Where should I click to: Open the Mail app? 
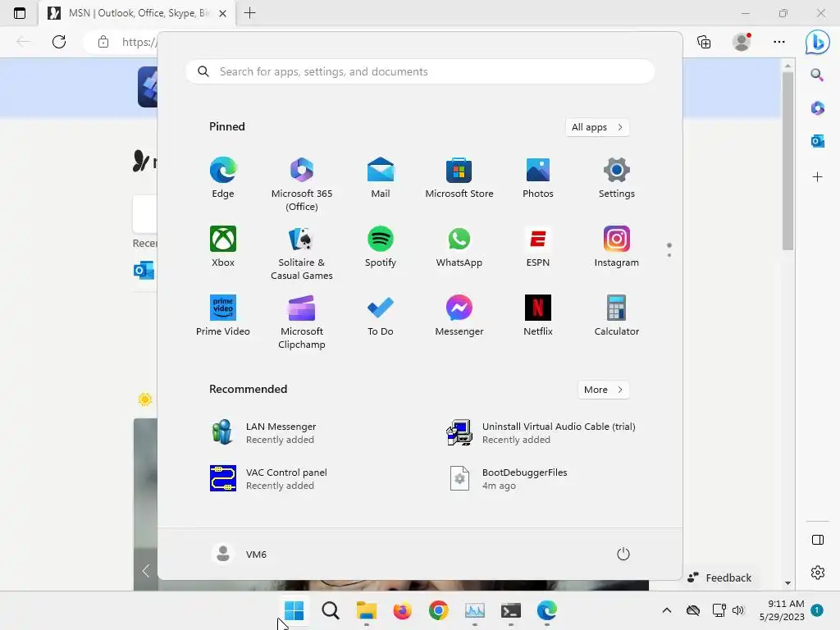coord(381,178)
